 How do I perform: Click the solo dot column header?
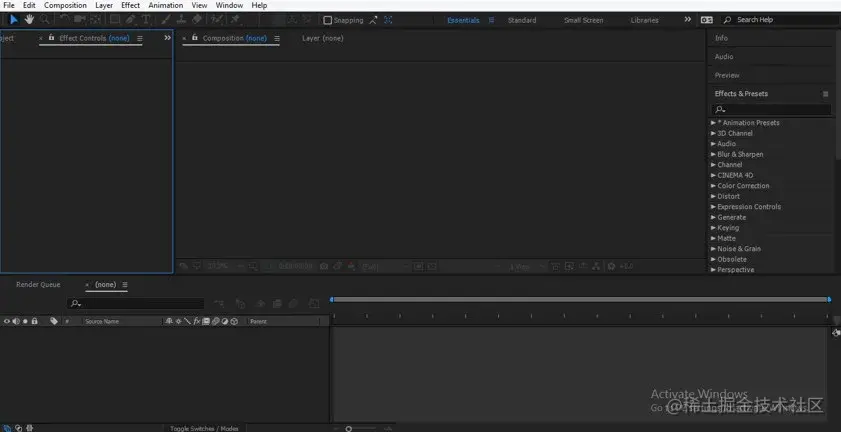25,321
